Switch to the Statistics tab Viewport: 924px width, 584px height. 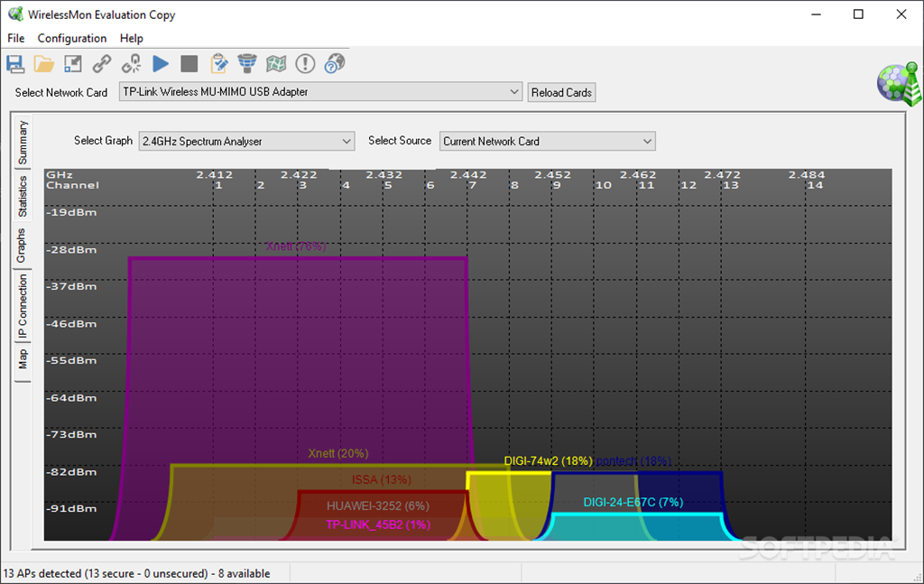23,196
